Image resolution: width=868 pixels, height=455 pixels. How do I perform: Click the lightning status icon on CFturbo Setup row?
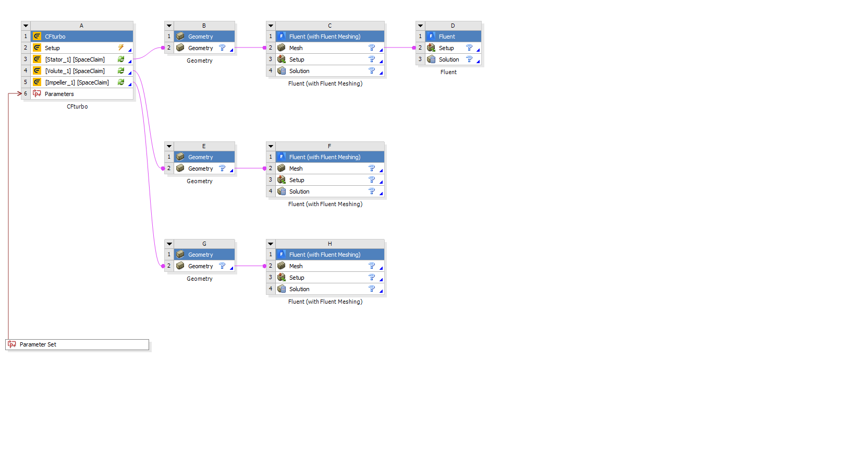(121, 47)
